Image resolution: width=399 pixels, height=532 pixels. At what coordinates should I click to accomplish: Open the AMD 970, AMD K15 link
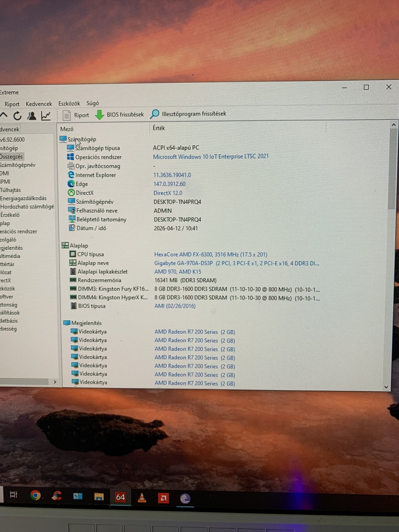(178, 272)
